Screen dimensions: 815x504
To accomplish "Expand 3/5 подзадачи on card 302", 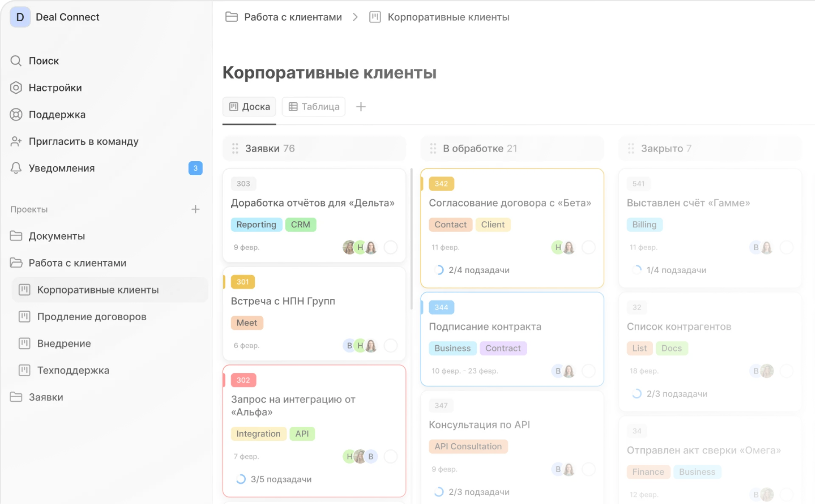I will click(274, 479).
